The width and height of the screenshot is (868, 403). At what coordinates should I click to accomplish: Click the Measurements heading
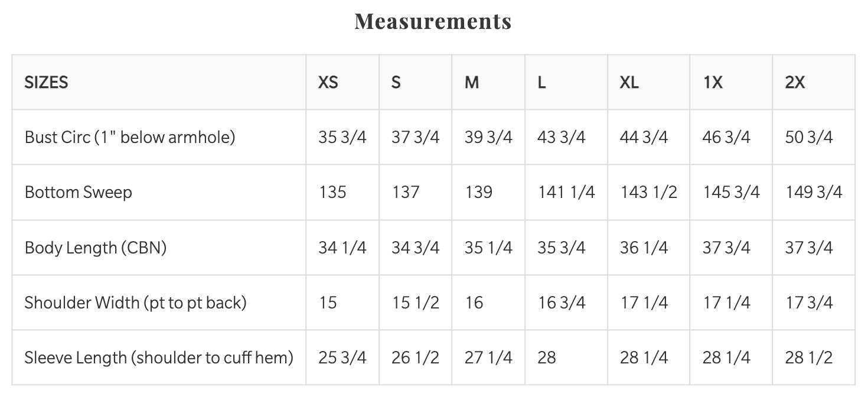(433, 22)
